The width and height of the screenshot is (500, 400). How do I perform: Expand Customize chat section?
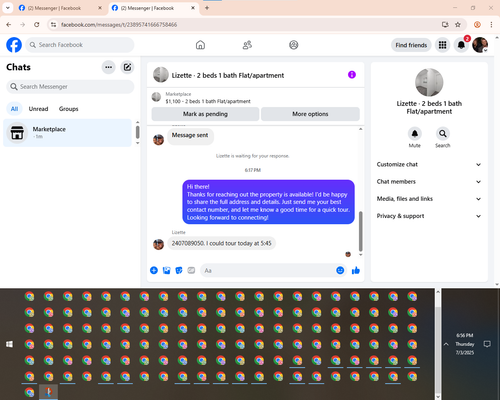tap(429, 164)
